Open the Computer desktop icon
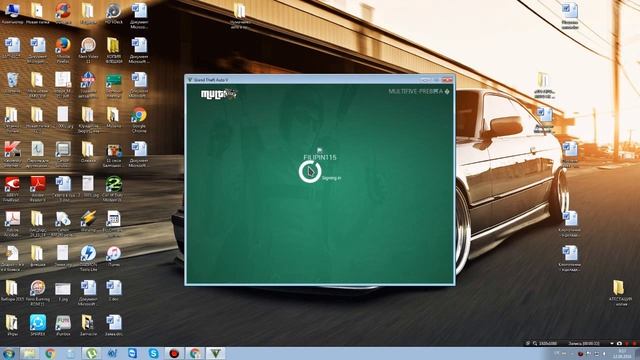 click(12, 13)
